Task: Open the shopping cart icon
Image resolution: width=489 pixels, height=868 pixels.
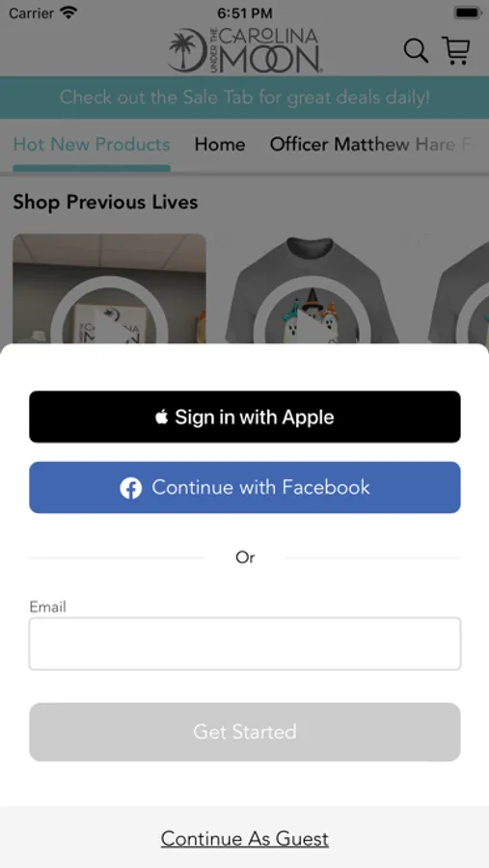Action: (456, 51)
